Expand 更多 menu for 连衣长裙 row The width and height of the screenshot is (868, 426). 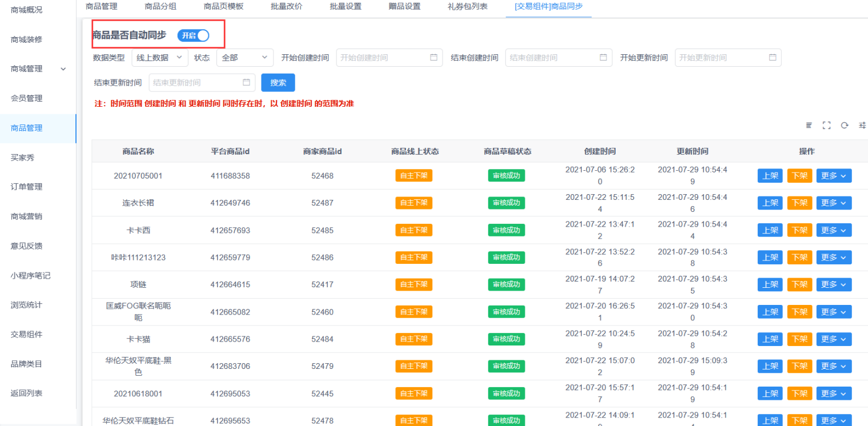(x=833, y=203)
